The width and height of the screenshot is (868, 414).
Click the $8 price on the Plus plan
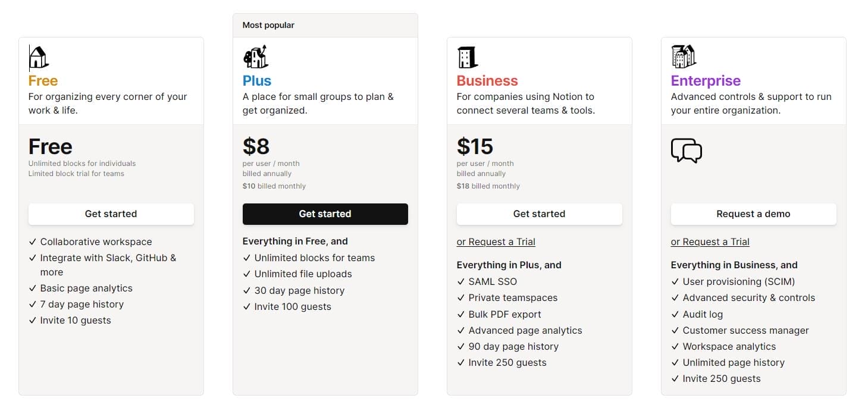coord(257,146)
